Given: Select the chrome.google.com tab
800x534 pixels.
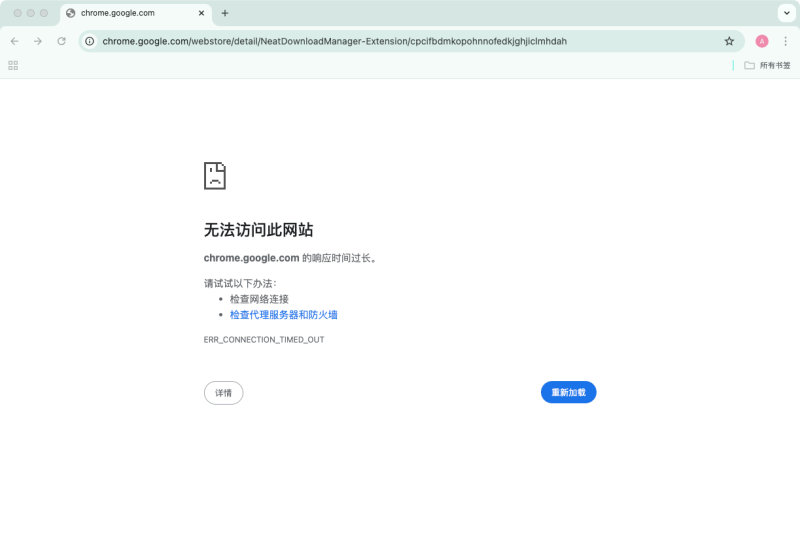Looking at the screenshot, I should pos(135,13).
